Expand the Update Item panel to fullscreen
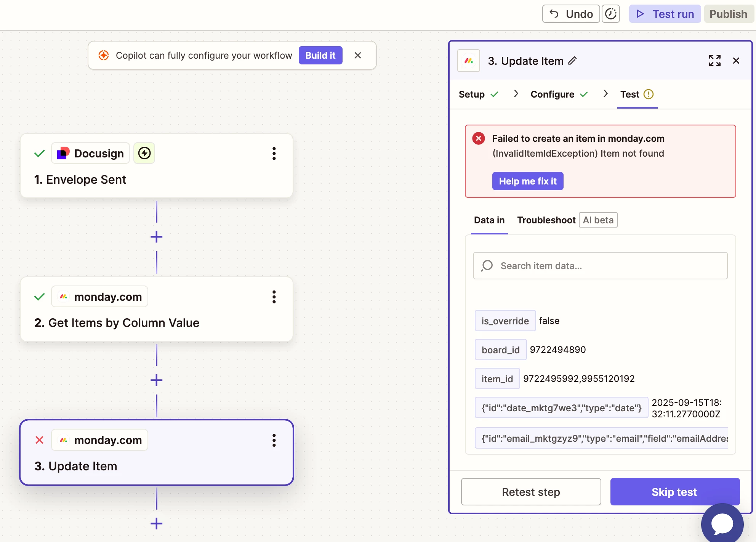 point(714,61)
